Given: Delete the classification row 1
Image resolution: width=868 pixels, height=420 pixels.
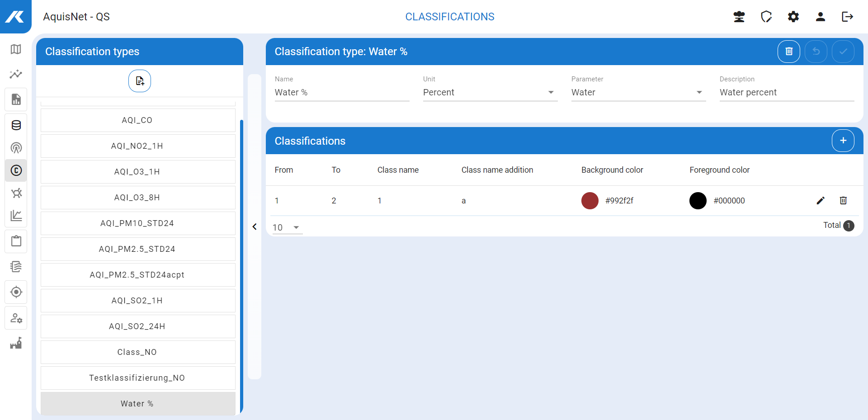Looking at the screenshot, I should click(843, 201).
